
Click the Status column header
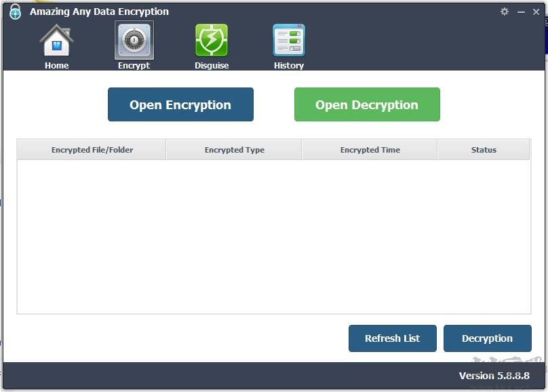484,149
